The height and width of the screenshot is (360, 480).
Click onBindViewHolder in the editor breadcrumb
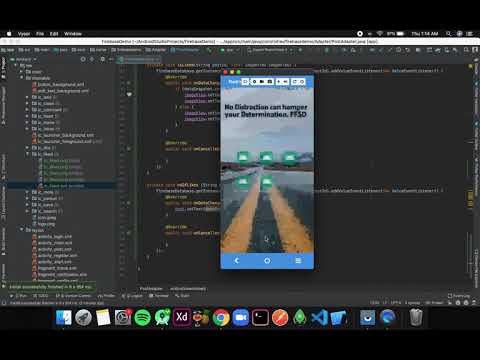[x=188, y=289]
